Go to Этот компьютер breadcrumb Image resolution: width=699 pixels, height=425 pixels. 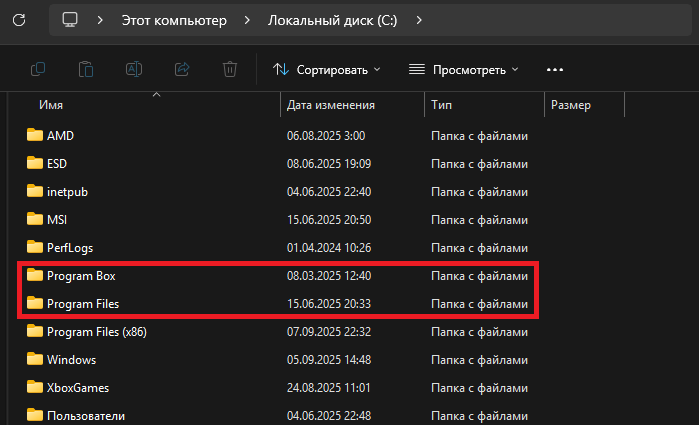click(173, 20)
